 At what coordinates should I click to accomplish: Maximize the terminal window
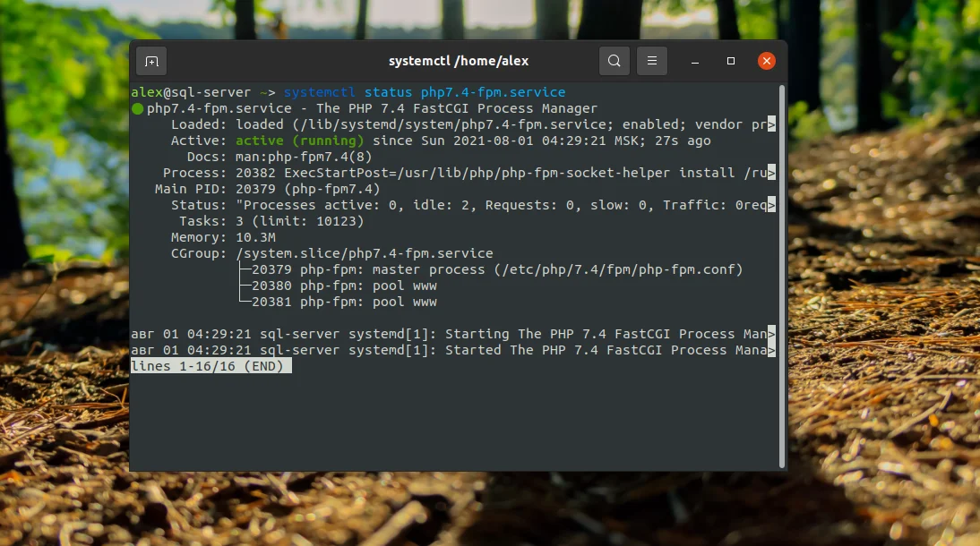point(730,61)
